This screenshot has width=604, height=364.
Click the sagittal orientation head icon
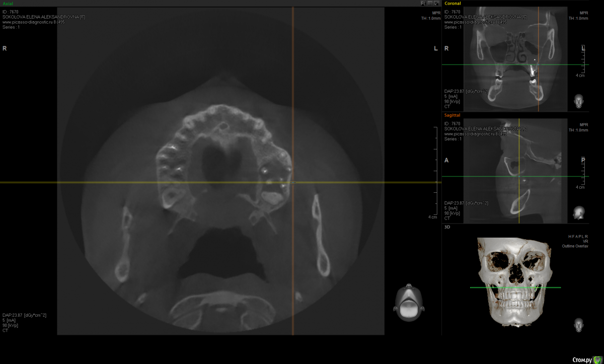point(579,213)
